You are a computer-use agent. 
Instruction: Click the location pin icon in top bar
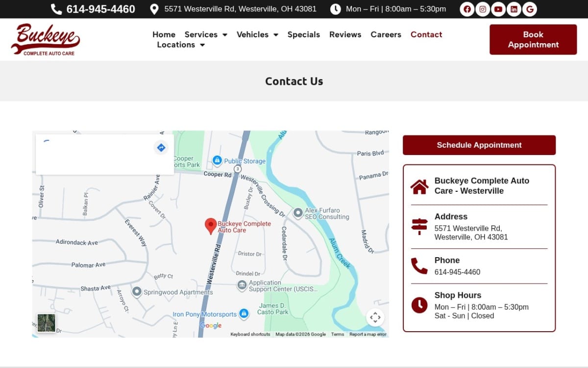pos(154,9)
